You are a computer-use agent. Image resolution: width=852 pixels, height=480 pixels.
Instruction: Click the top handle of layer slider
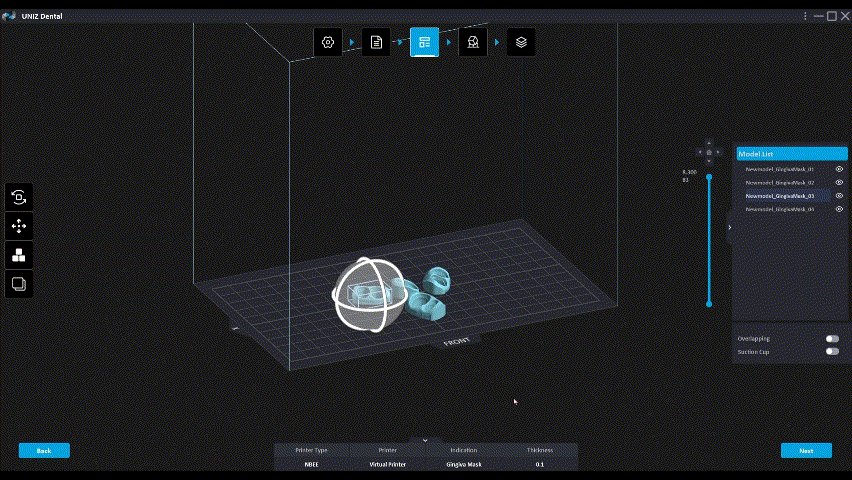709,177
